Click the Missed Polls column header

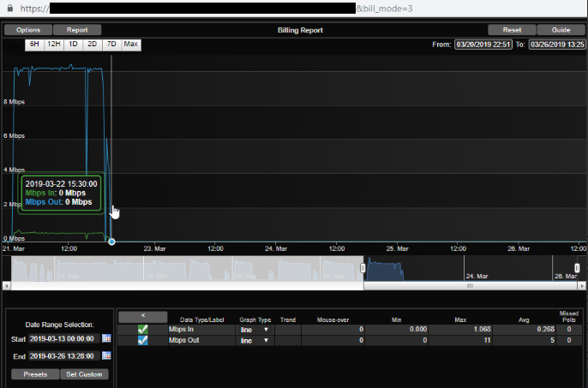click(569, 316)
